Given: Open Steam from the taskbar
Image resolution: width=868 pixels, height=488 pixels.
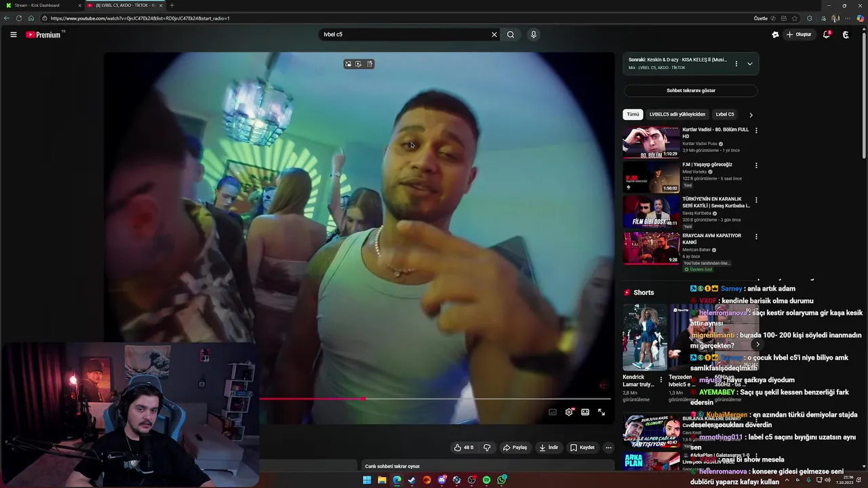Looking at the screenshot, I should (x=412, y=480).
